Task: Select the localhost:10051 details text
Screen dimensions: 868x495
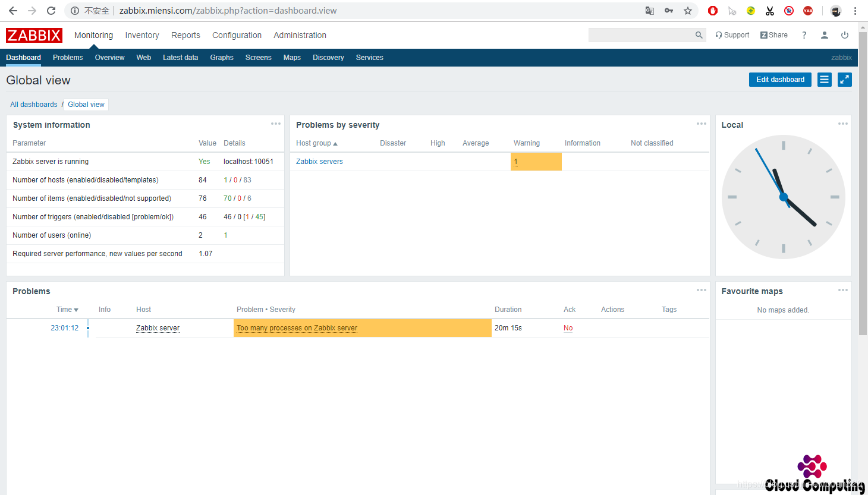Action: coord(249,162)
